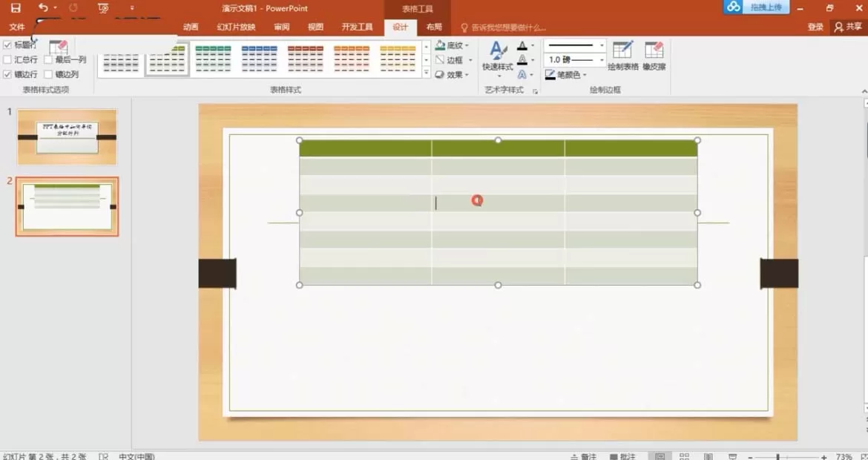
Task: Click the green header row, middle cell
Action: (x=499, y=148)
